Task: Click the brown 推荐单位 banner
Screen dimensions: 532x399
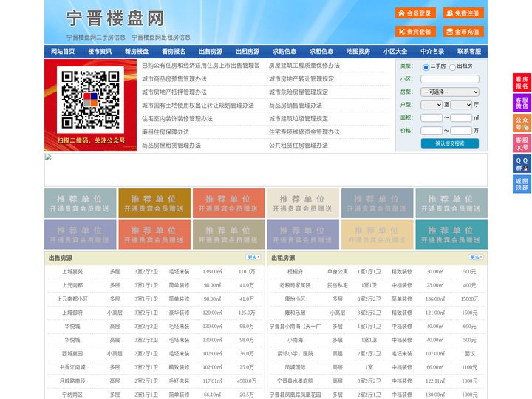Action: pyautogui.click(x=154, y=203)
